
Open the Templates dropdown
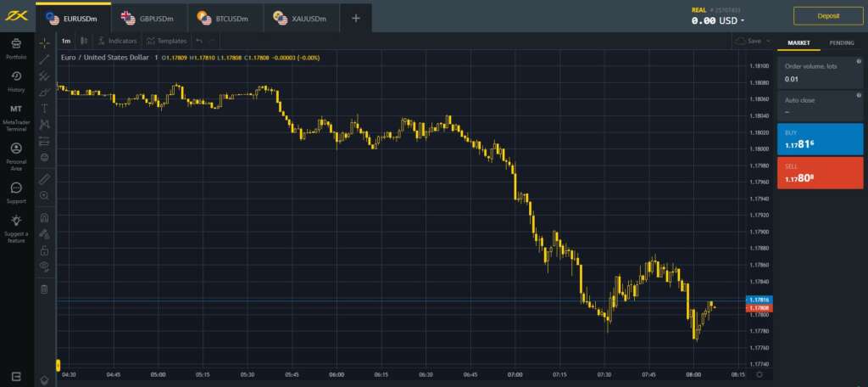[x=167, y=41]
